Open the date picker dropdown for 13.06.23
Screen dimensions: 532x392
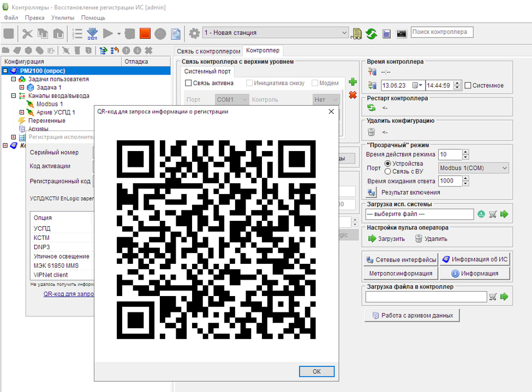[x=417, y=85]
